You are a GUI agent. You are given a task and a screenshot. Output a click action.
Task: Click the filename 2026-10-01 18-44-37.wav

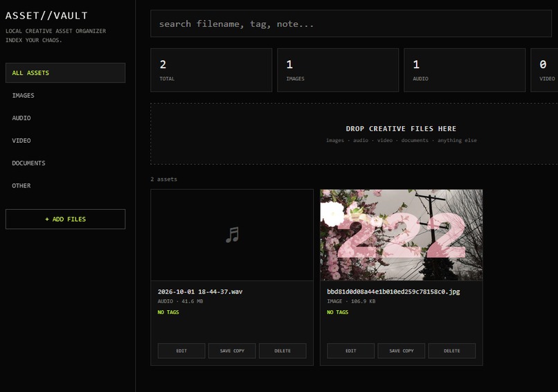point(200,292)
